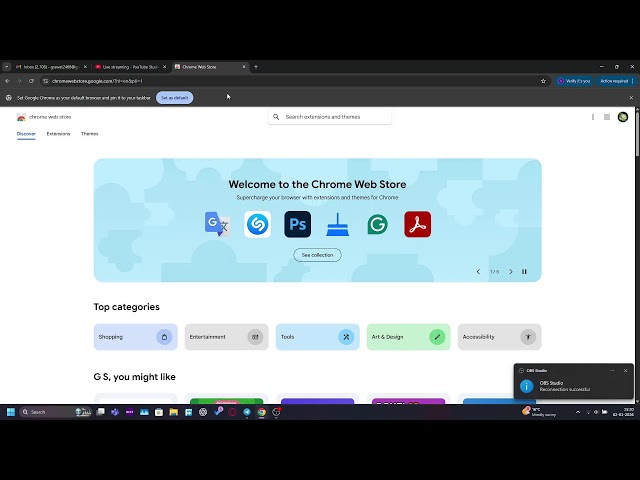This screenshot has height=480, width=640.
Task: Switch to the Live streaming YouTube Studio tab
Action: pyautogui.click(x=130, y=67)
